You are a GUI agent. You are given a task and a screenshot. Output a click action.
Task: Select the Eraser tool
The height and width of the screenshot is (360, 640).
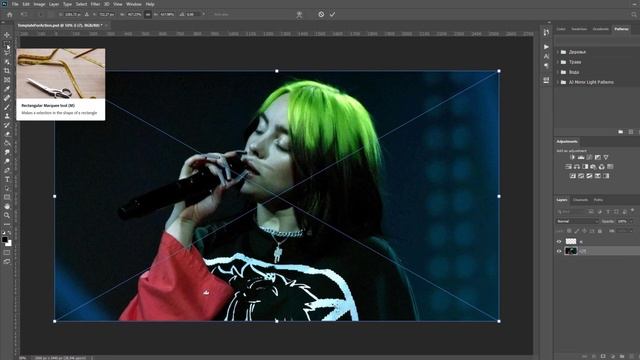pos(7,134)
